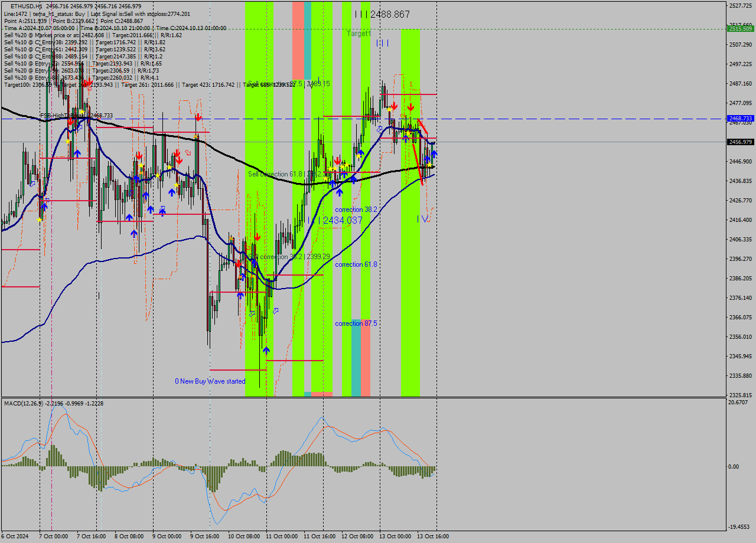Click the '11 Oct 16:00' time label
Image resolution: width=756 pixels, height=543 pixels.
pos(320,536)
